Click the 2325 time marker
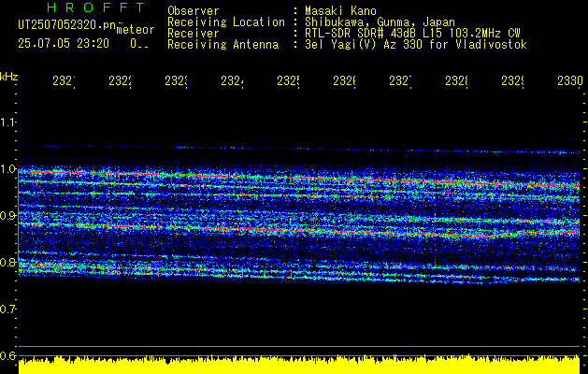The image size is (588, 374). coord(288,81)
